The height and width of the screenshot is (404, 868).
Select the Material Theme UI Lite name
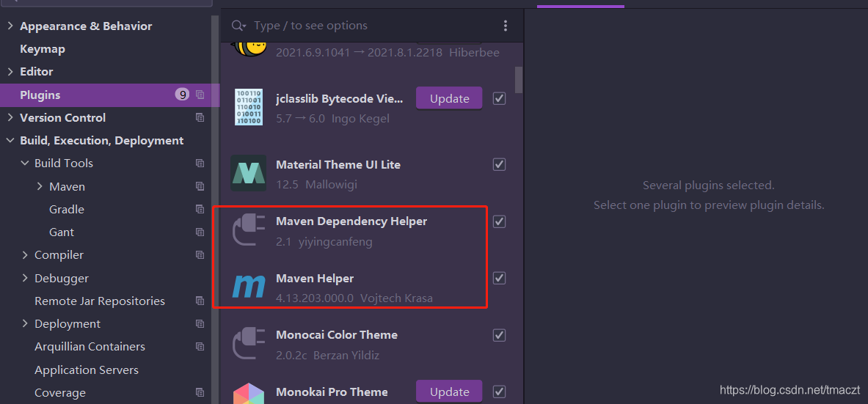click(x=338, y=164)
